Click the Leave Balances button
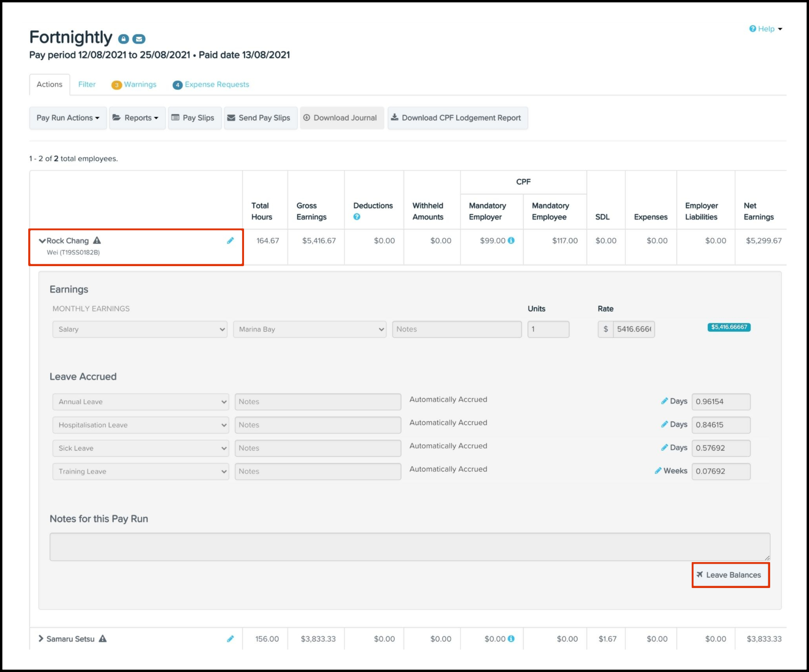Viewport: 809px width, 672px height. point(731,575)
